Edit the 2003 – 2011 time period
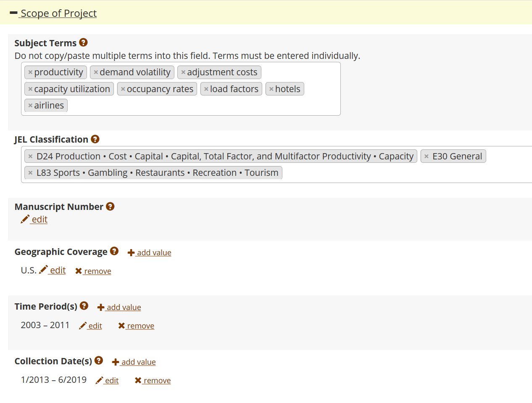This screenshot has height=403, width=532. point(91,326)
